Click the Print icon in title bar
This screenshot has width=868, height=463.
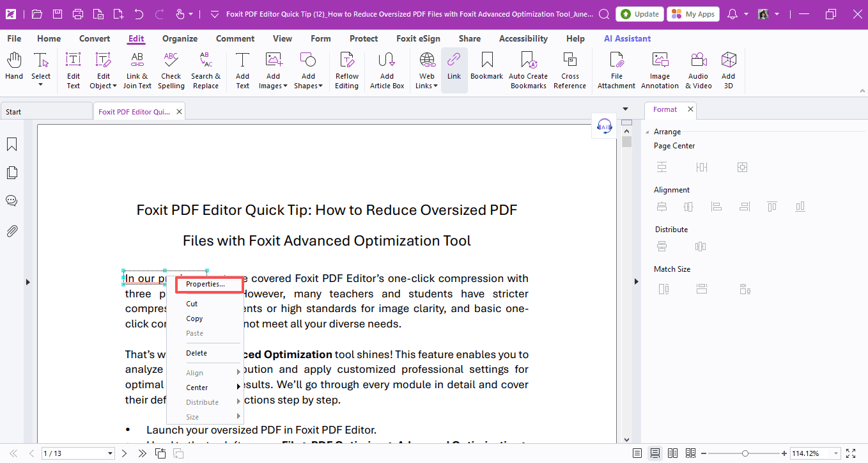(77, 13)
